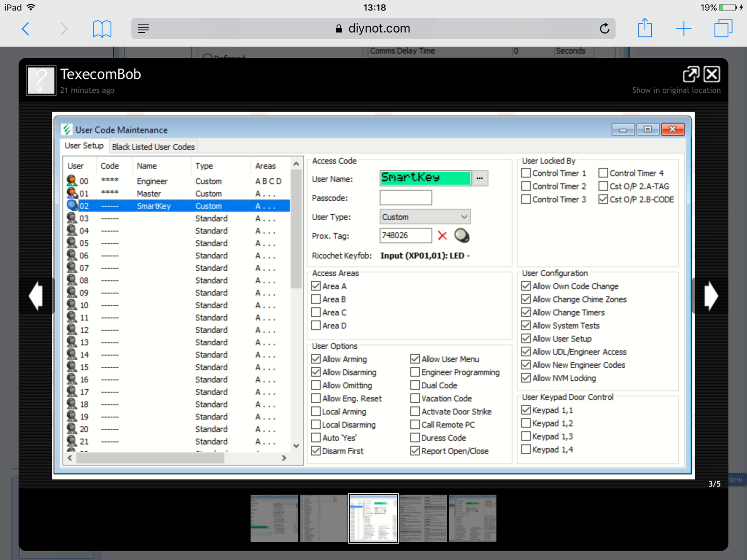Select the User Setup tab
747x560 pixels.
point(84,146)
